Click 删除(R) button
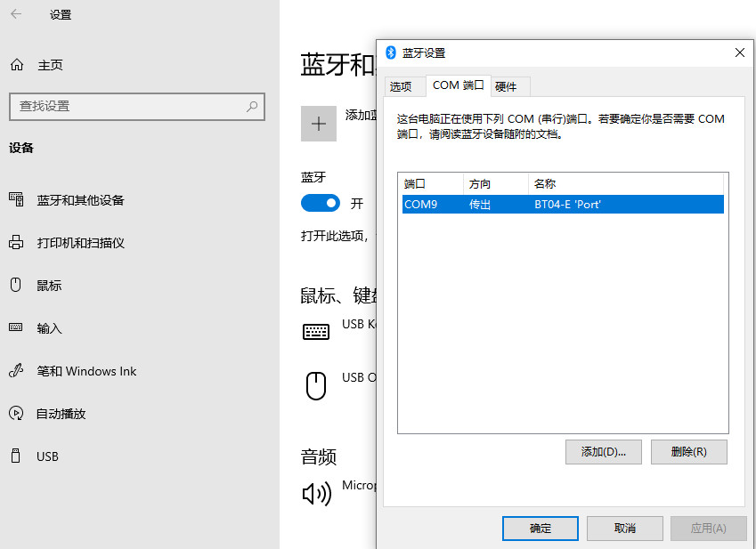 coord(689,452)
